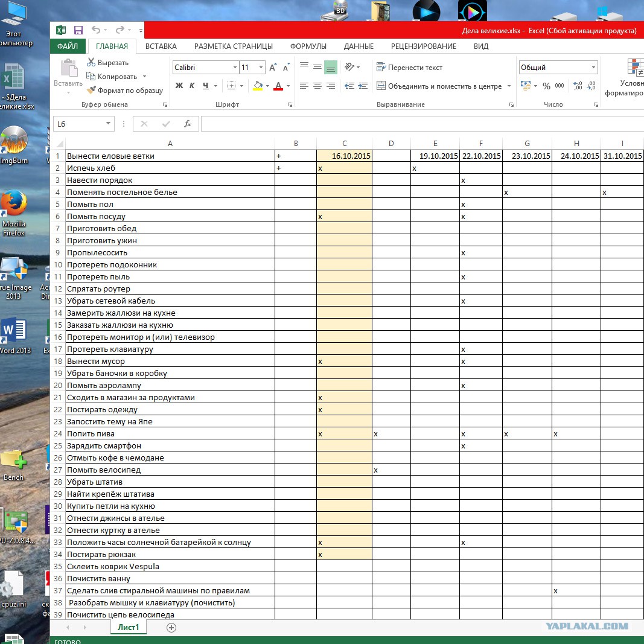Increase font size with the large A icon
The width and height of the screenshot is (644, 644).
pos(273,68)
